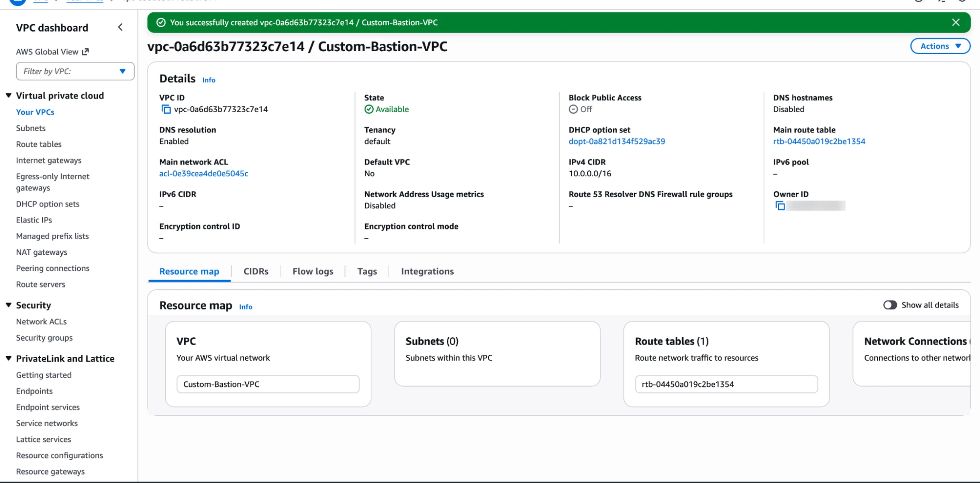The image size is (980, 483).
Task: Open the Actions dropdown
Action: click(x=940, y=46)
